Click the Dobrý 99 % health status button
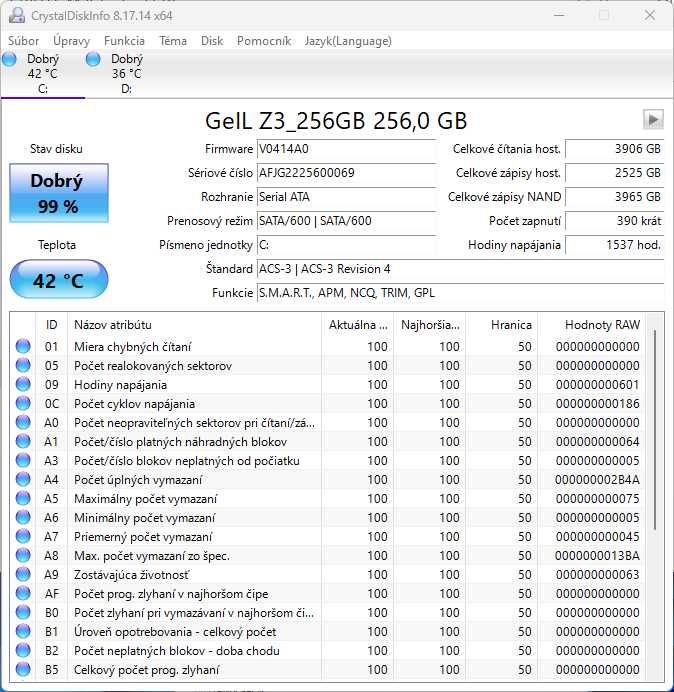The width and height of the screenshot is (674, 692). [x=59, y=193]
